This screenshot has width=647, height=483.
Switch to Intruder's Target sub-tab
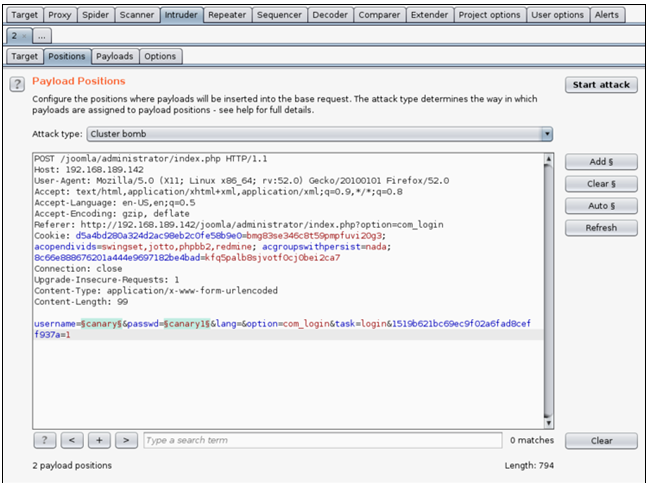24,57
